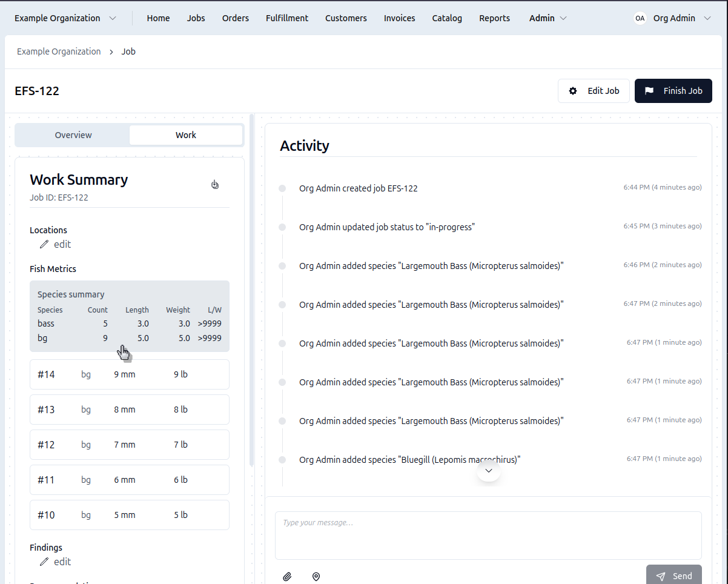Expand the Admin menu

pyautogui.click(x=548, y=18)
